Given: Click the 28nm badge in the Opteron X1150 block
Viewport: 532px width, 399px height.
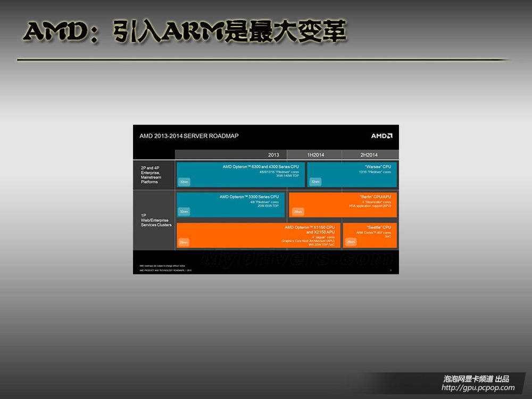Looking at the screenshot, I should tap(184, 242).
